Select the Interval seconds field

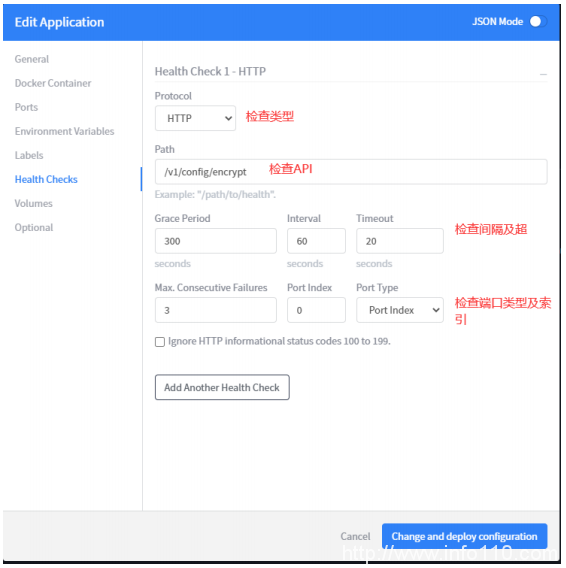coord(316,241)
